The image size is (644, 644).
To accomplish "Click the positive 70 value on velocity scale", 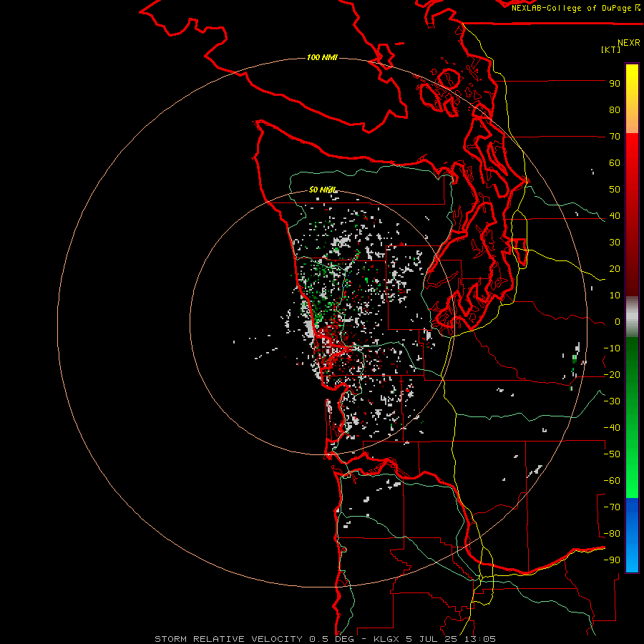I will point(615,137).
